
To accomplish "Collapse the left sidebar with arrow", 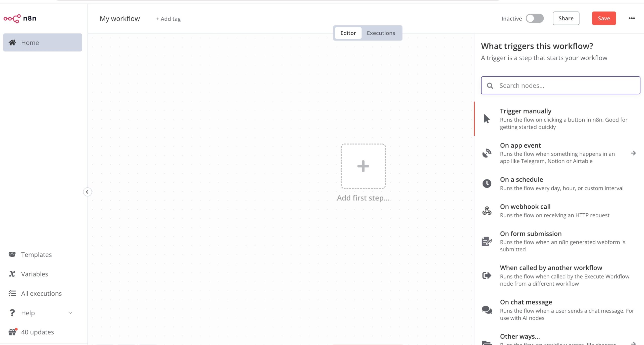I will (x=87, y=192).
